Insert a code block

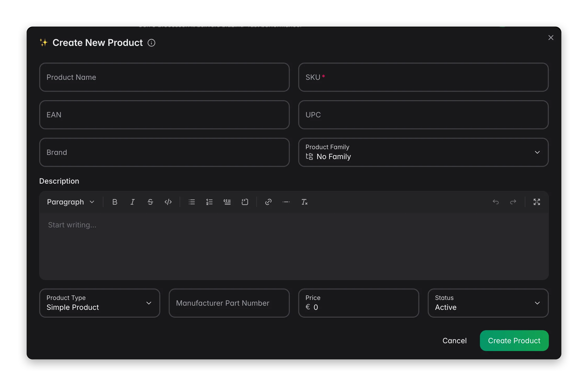coord(245,202)
